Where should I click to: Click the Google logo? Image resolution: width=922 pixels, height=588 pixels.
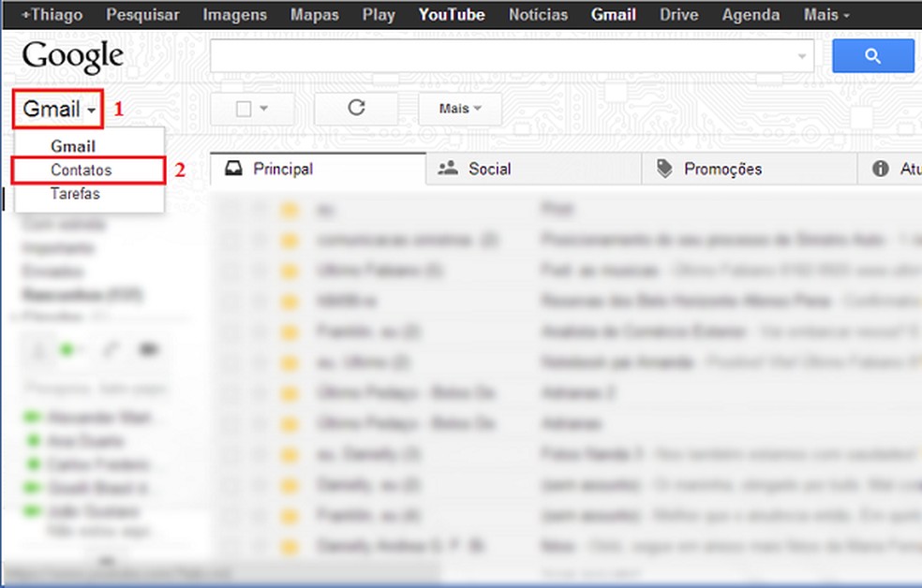coord(73,55)
